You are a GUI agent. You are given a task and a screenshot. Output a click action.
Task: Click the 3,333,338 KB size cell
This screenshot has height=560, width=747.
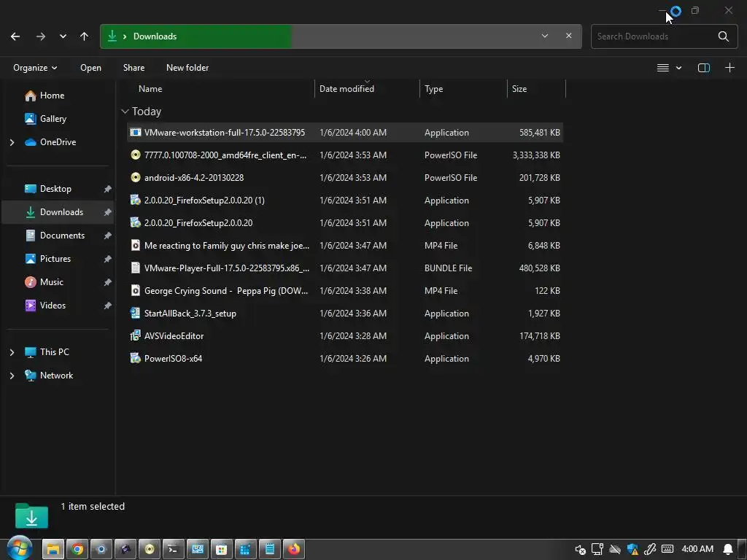click(x=536, y=155)
